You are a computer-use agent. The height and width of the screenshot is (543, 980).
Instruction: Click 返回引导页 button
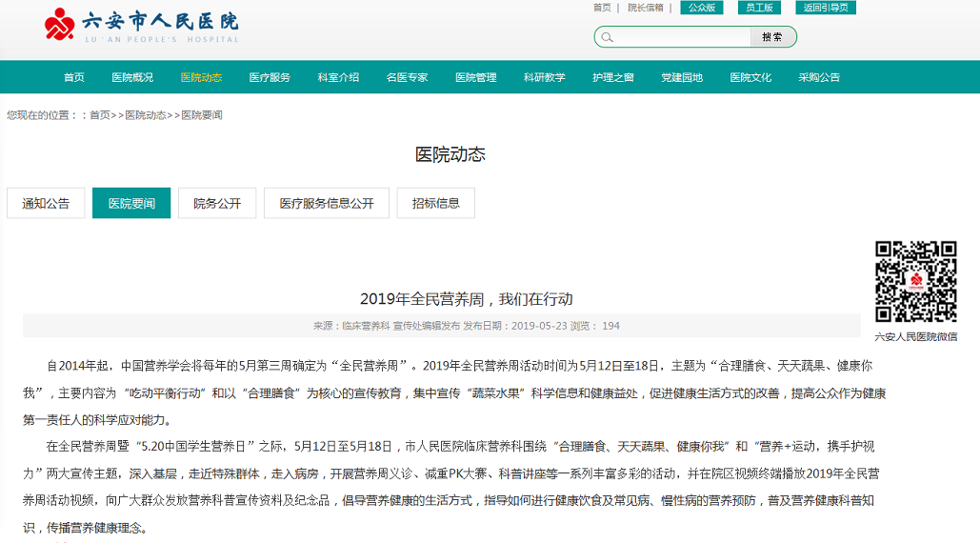tap(825, 8)
